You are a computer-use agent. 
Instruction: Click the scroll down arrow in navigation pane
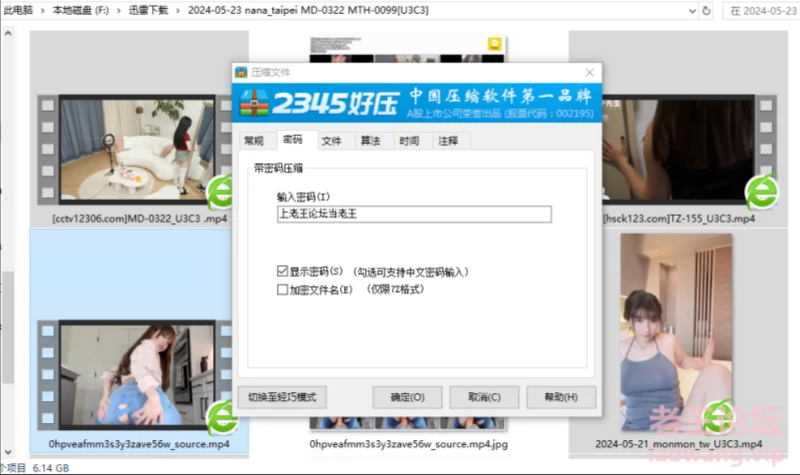(8, 452)
